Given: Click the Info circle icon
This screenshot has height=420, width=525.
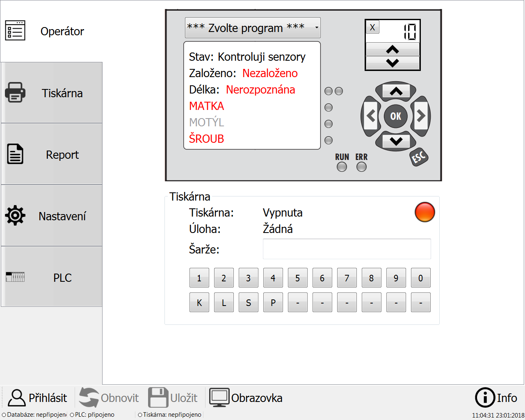Looking at the screenshot, I should coord(485,398).
